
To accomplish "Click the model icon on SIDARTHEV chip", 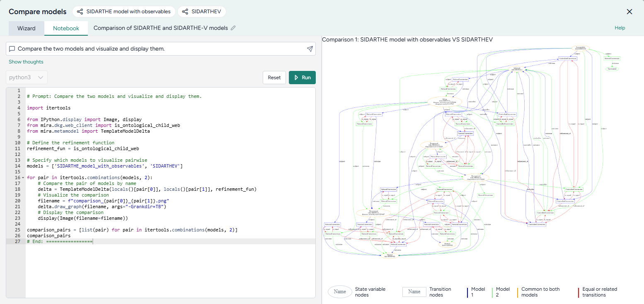I will (185, 12).
